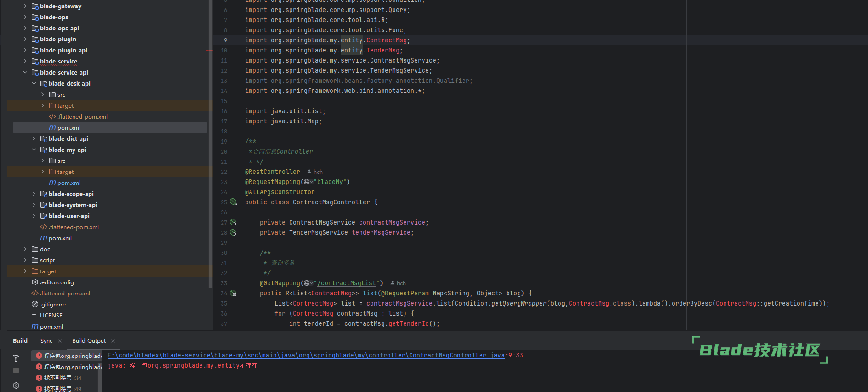
Task: Switch to the Sync tab
Action: [x=46, y=341]
